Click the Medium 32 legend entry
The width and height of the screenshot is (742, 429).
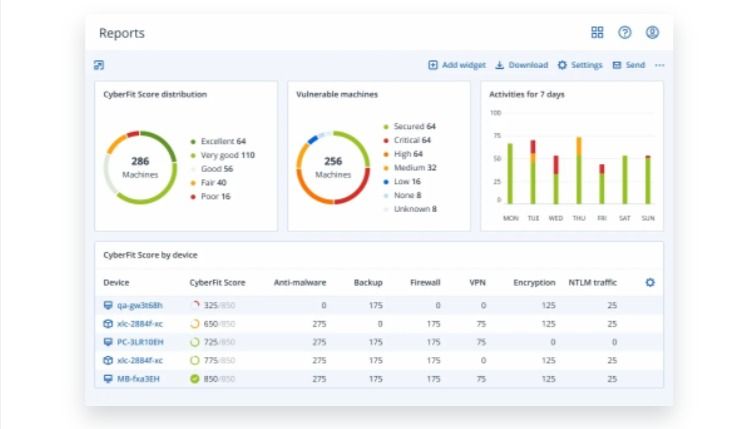click(x=410, y=168)
